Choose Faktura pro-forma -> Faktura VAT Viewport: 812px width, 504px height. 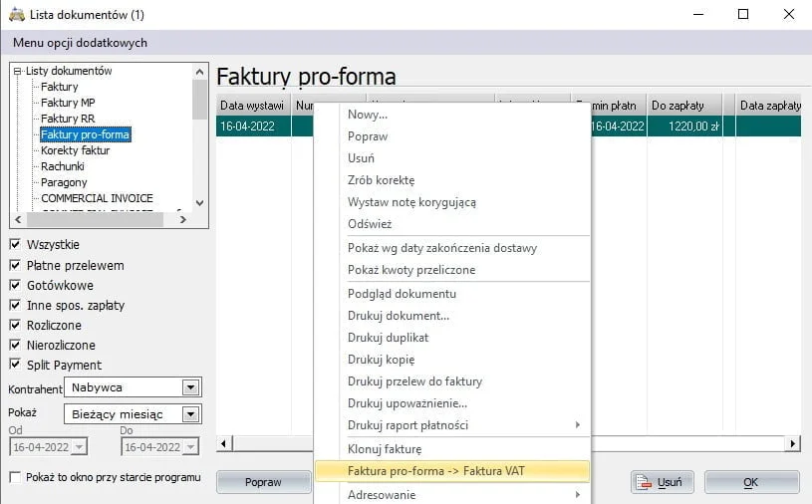point(451,471)
